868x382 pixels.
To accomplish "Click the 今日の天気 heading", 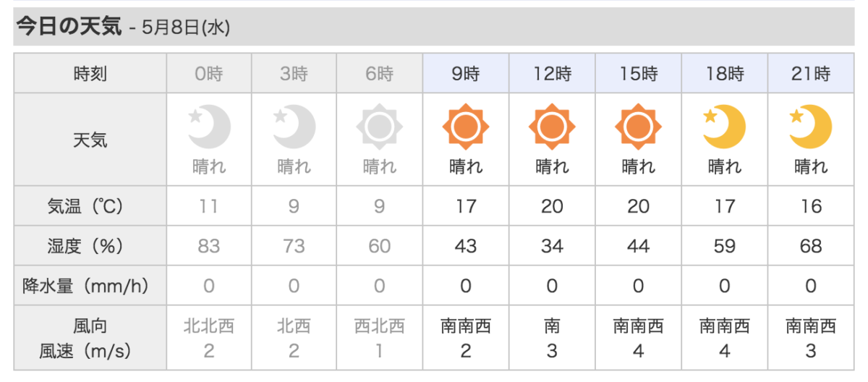I will point(69,27).
